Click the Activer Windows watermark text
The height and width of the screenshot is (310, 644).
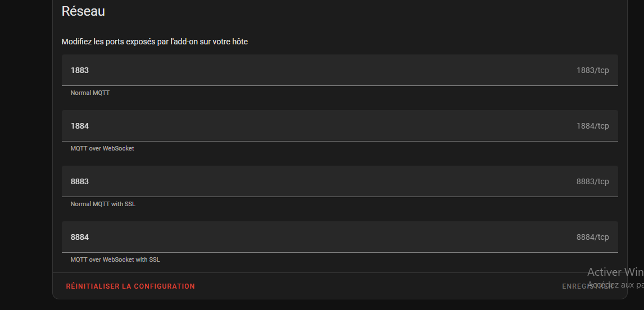[616, 272]
